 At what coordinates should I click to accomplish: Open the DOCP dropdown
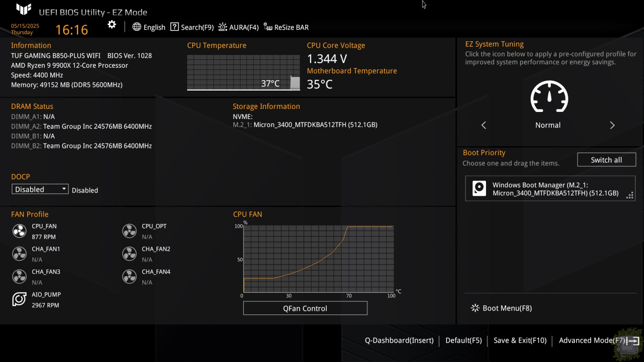point(40,189)
